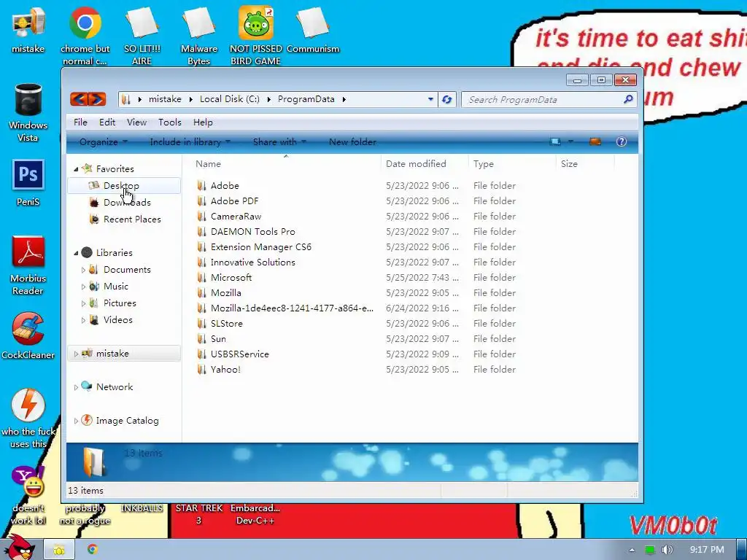Select Desktop under Favorites
This screenshot has height=560, width=747.
[124, 186]
